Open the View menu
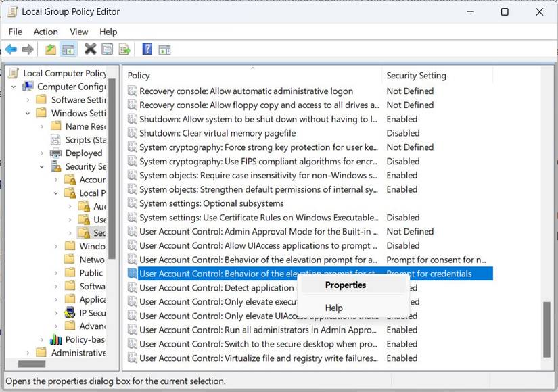The width and height of the screenshot is (558, 392). pos(78,31)
